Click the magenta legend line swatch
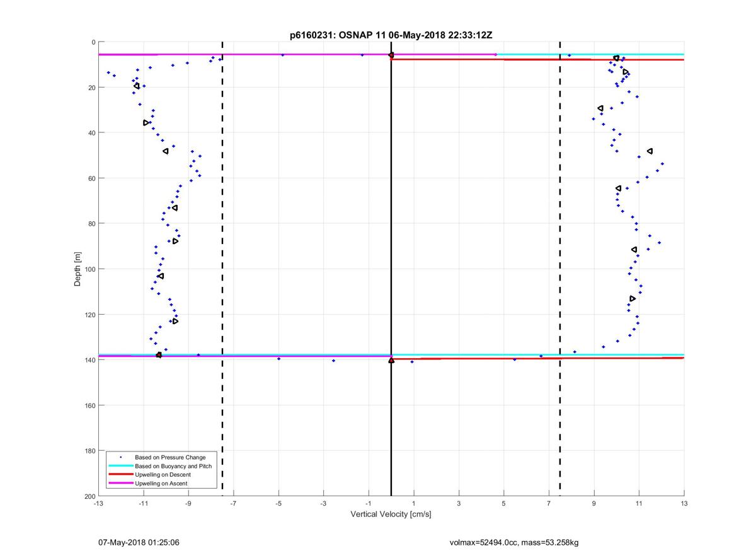This screenshot has height=558, width=756. 120,484
